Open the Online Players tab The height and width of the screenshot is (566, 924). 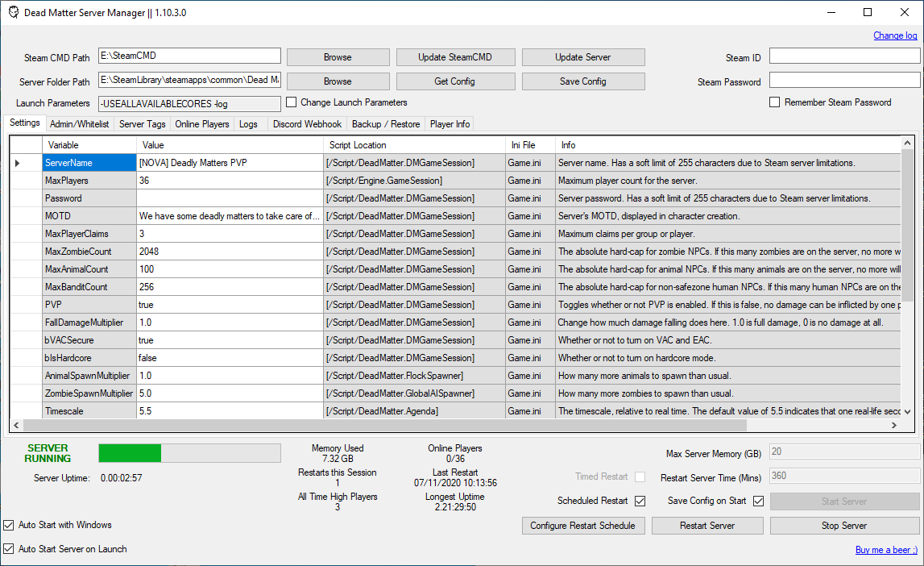point(201,124)
